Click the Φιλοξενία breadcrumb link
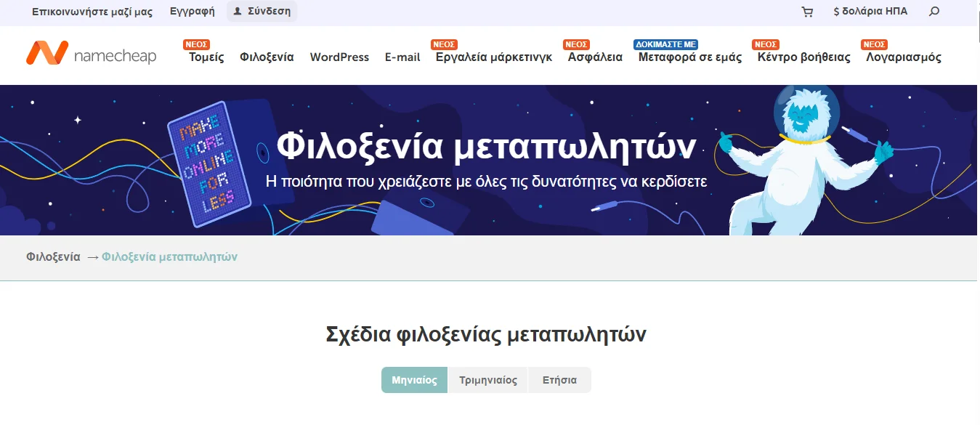 53,257
